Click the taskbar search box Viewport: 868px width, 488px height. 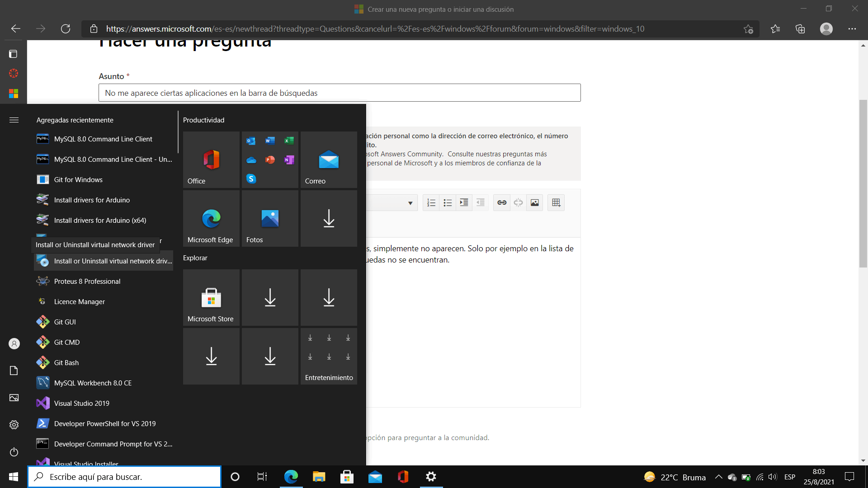tap(125, 477)
